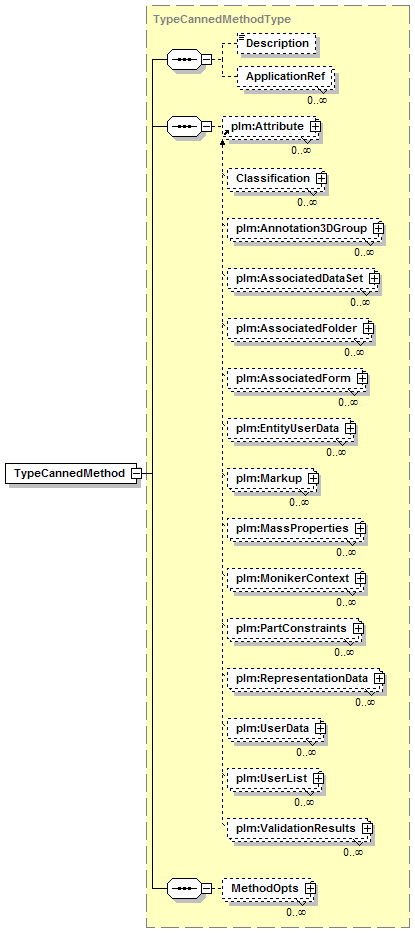The width and height of the screenshot is (415, 933).
Task: Expand the plm:MassProperties element
Action: point(360,528)
